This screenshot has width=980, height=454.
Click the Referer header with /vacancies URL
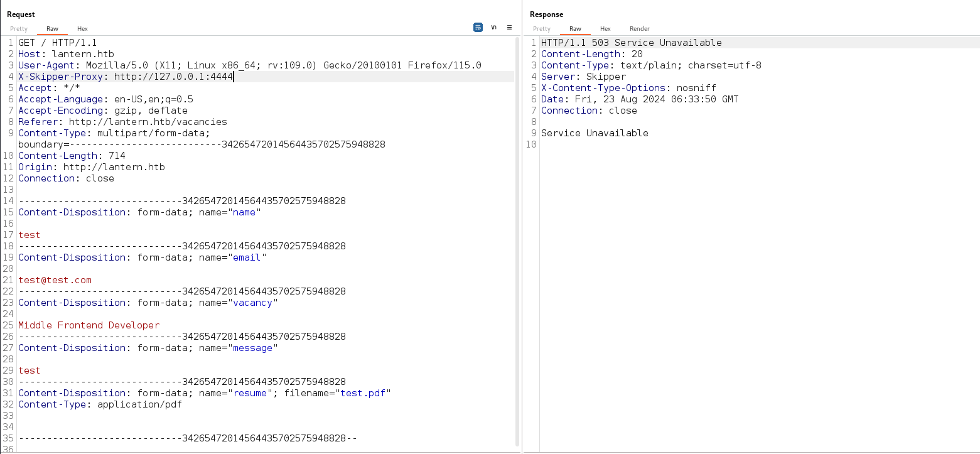(x=122, y=122)
